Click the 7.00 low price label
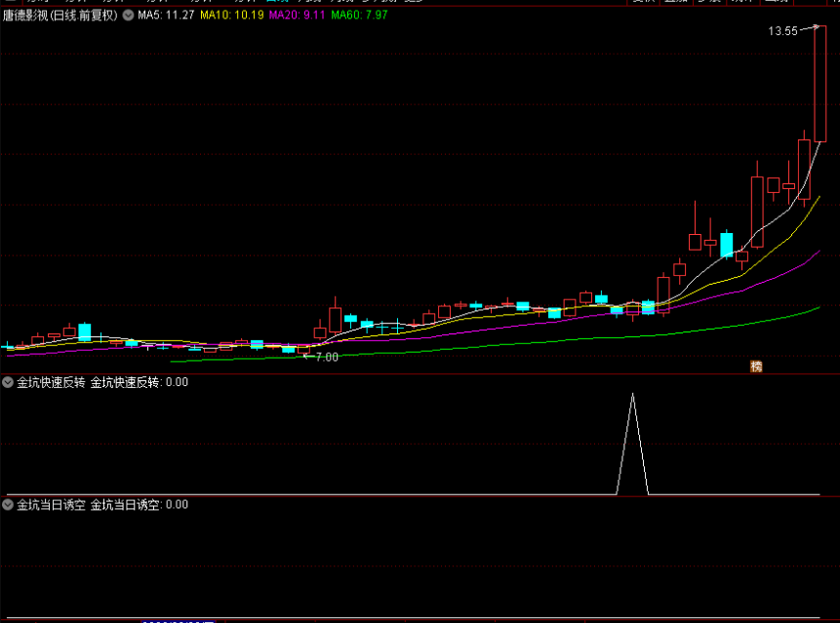The width and height of the screenshot is (840, 623). click(x=327, y=357)
